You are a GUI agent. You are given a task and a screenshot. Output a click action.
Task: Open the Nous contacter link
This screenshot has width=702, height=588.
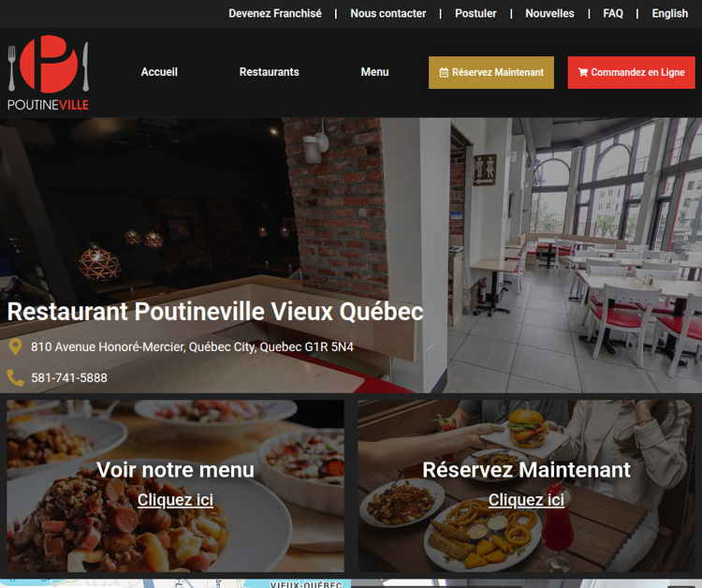pyautogui.click(x=388, y=13)
